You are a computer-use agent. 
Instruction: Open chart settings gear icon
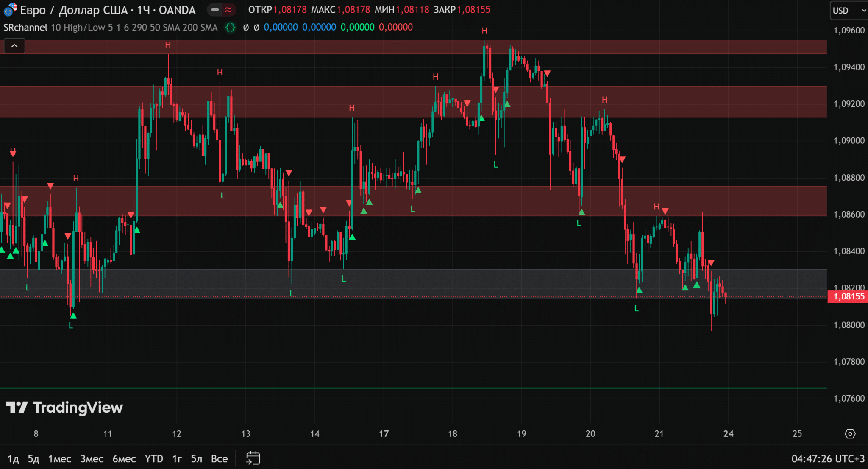(x=850, y=433)
